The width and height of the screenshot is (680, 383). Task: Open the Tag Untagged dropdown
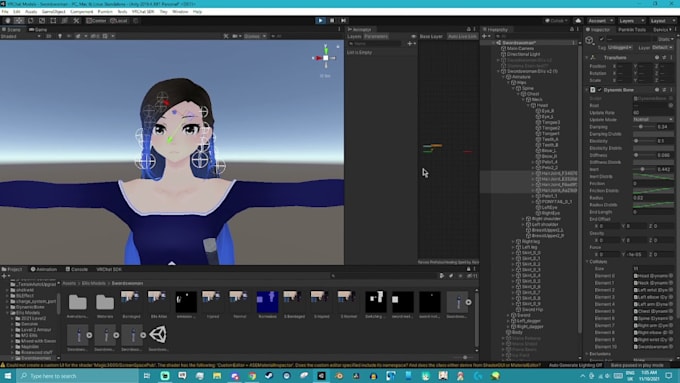[620, 47]
